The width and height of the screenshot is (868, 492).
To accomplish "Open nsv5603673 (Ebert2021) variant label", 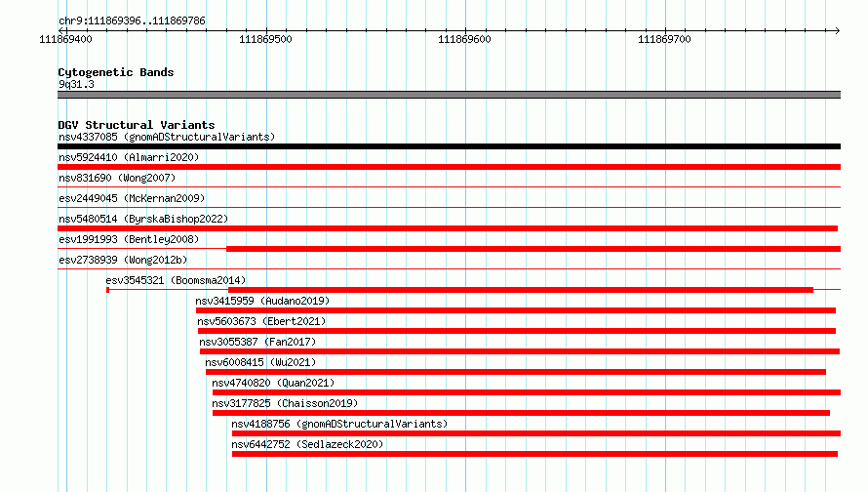I will (261, 321).
